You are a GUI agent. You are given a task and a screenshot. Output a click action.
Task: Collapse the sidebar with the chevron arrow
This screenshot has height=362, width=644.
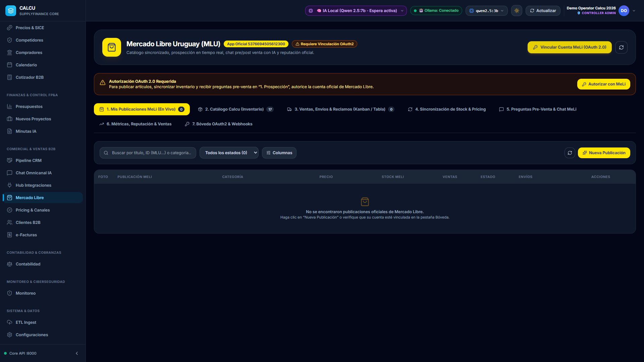[x=77, y=353]
